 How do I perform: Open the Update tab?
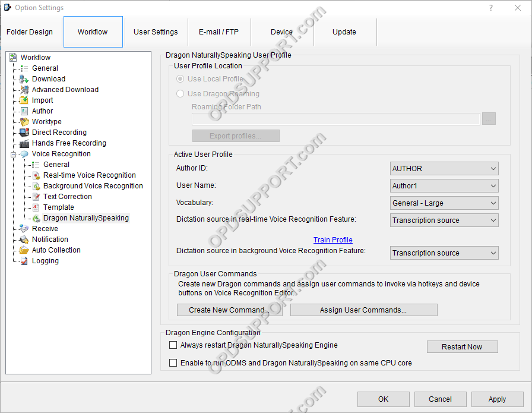point(344,32)
